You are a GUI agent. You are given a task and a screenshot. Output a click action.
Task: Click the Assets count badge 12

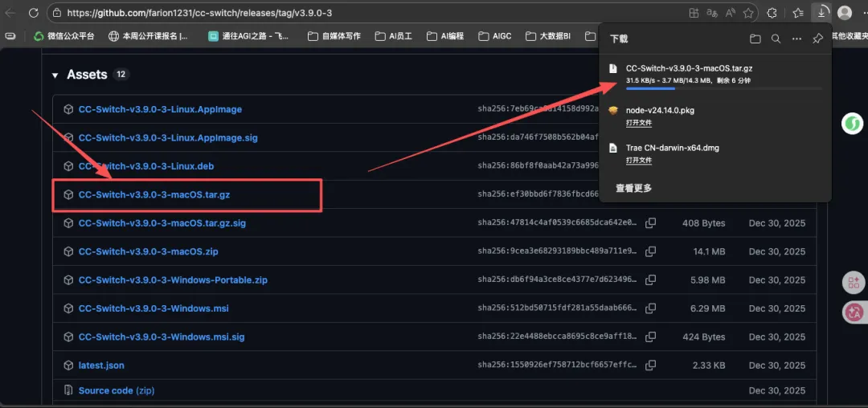pyautogui.click(x=121, y=75)
